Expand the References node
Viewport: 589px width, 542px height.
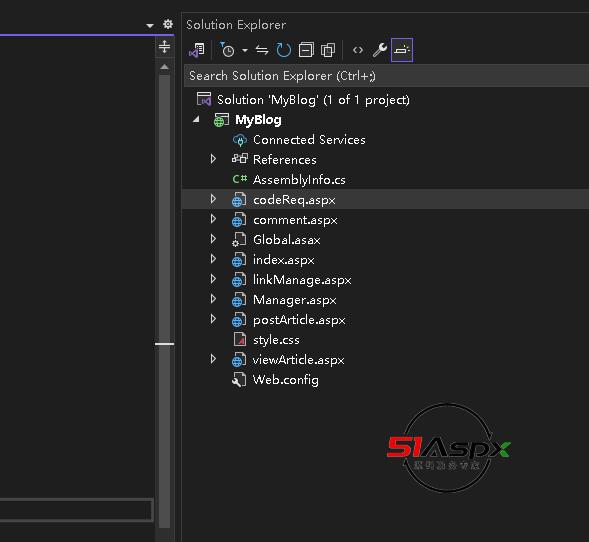[213, 159]
